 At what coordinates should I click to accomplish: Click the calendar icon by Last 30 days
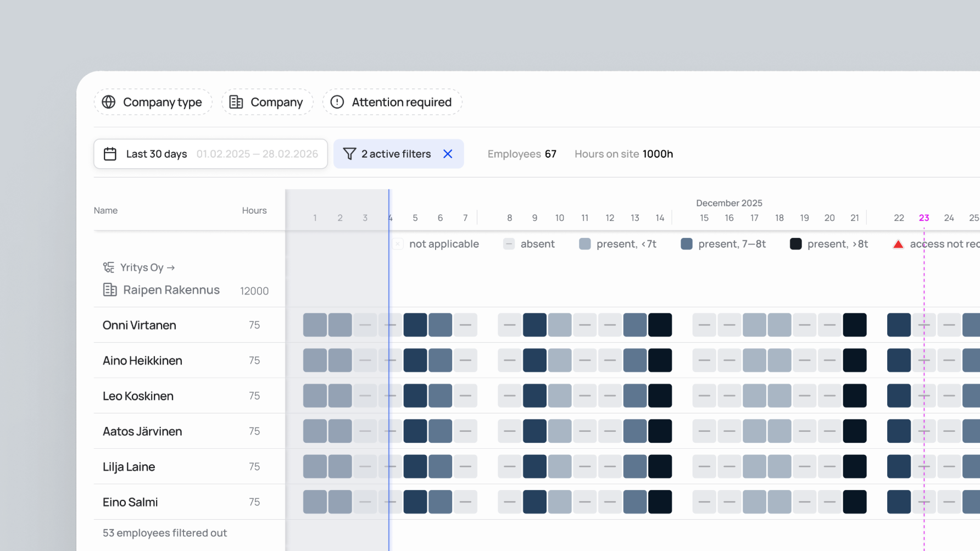110,154
